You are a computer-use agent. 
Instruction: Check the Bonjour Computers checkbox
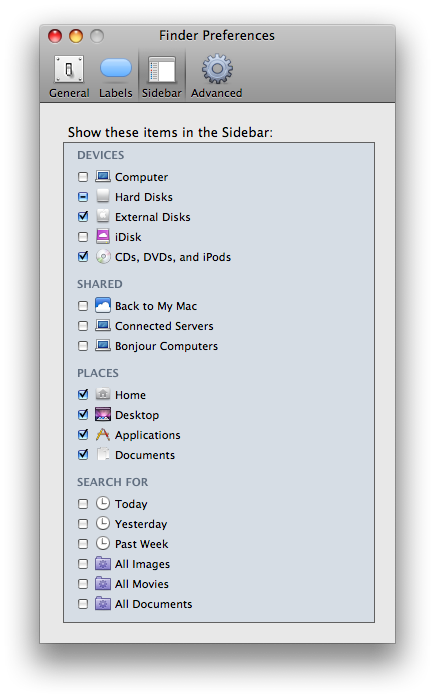tap(83, 346)
